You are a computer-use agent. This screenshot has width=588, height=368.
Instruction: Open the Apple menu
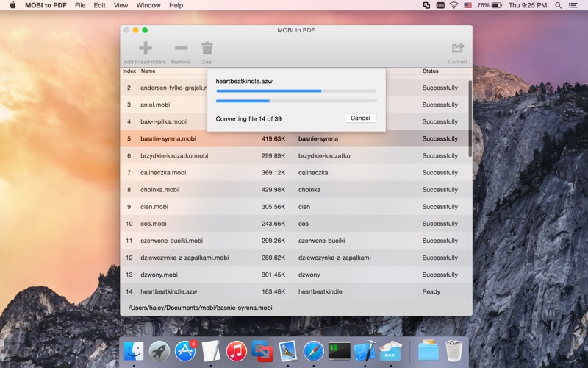pos(12,5)
